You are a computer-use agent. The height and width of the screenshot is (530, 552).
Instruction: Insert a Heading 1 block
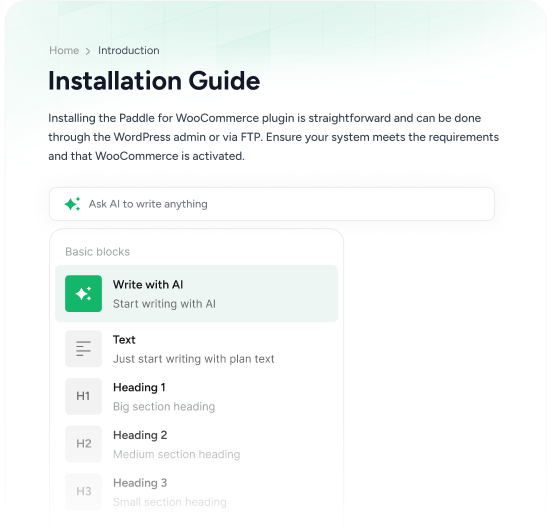196,396
